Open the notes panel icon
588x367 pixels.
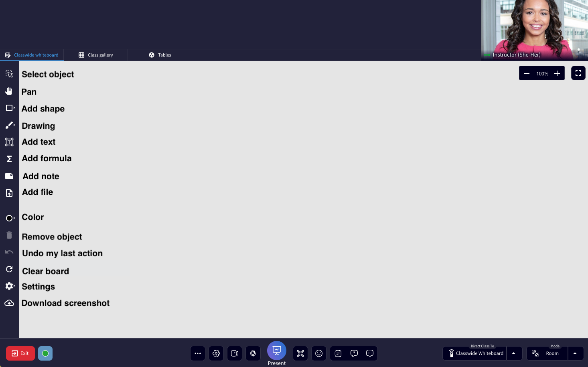[x=338, y=353]
